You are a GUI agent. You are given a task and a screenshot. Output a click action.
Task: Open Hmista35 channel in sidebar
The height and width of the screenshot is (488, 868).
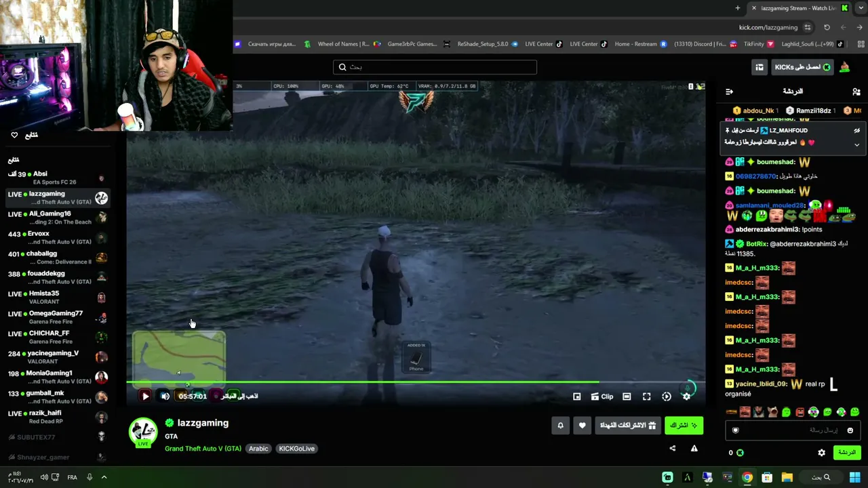[58, 298]
